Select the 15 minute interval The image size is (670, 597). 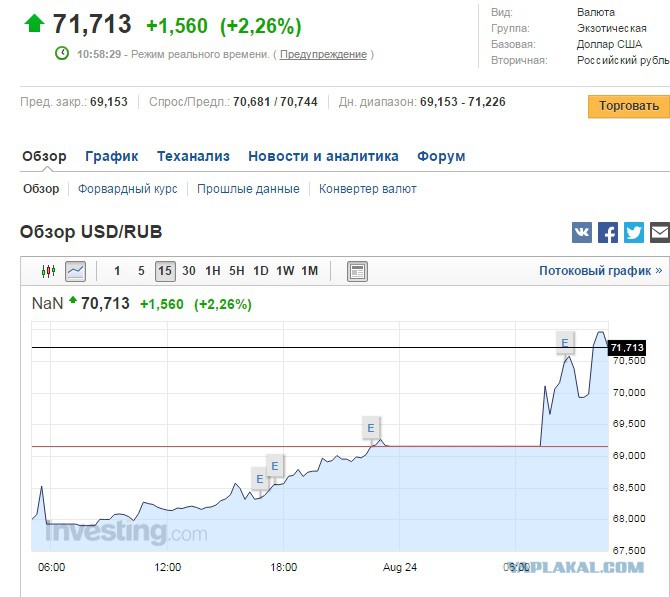[165, 271]
